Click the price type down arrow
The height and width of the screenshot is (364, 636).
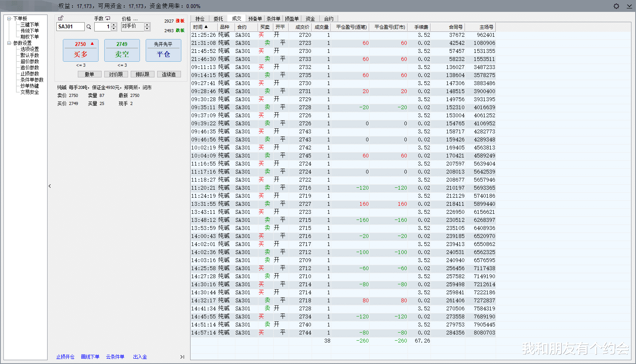pos(147,29)
